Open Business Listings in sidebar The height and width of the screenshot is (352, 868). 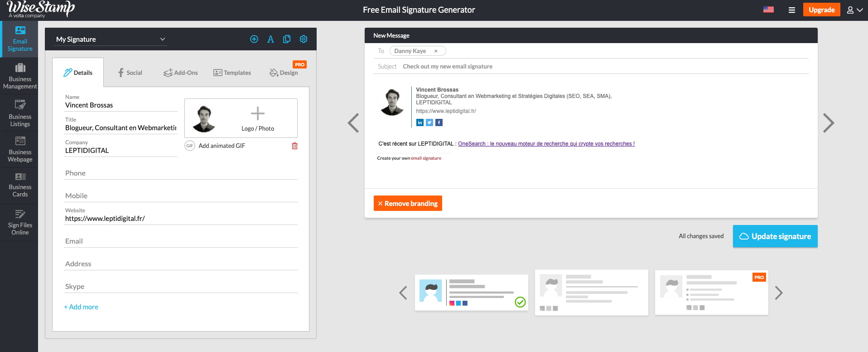pos(20,113)
